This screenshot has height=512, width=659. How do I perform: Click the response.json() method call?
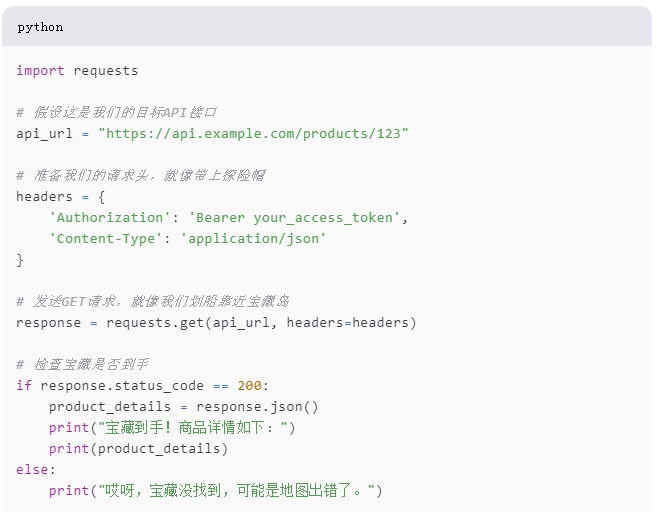click(257, 407)
